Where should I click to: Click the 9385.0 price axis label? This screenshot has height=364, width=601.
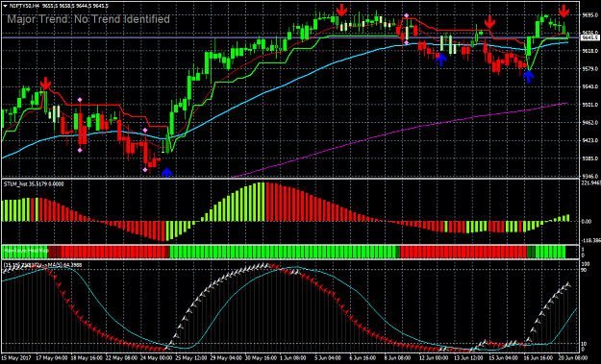[x=590, y=158]
